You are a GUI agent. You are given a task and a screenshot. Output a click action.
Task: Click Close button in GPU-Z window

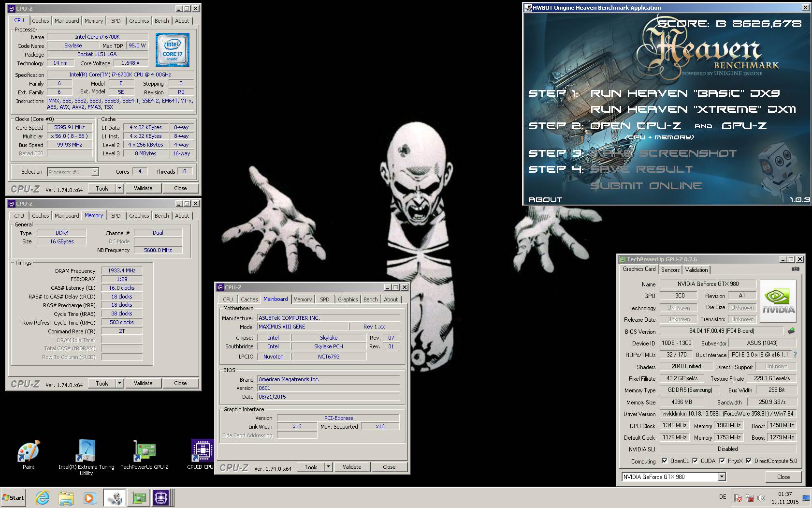click(783, 477)
